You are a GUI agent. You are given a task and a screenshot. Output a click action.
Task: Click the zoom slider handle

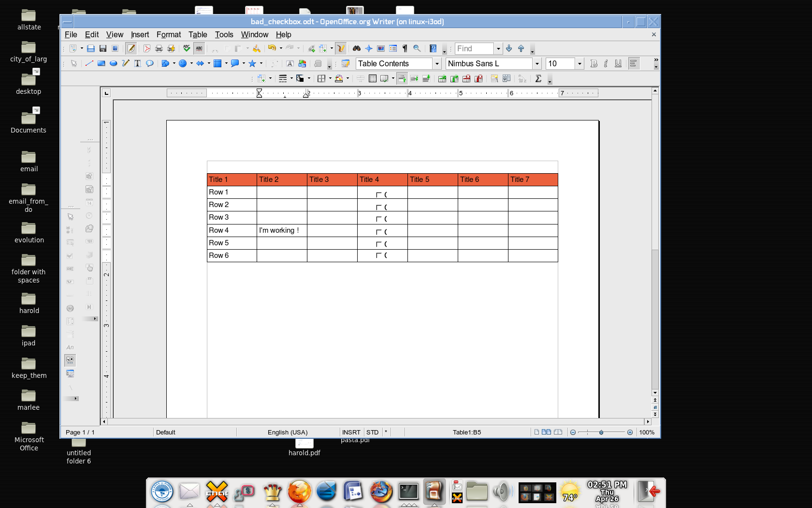[x=601, y=432]
